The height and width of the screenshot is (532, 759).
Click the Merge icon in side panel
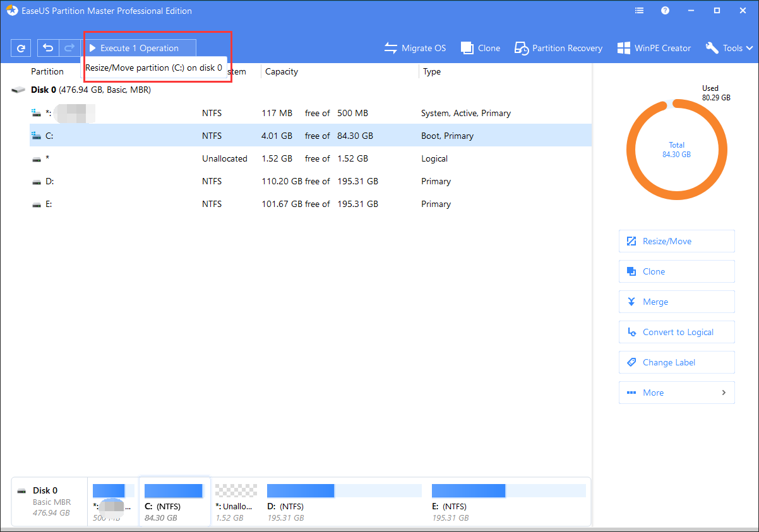pyautogui.click(x=631, y=302)
